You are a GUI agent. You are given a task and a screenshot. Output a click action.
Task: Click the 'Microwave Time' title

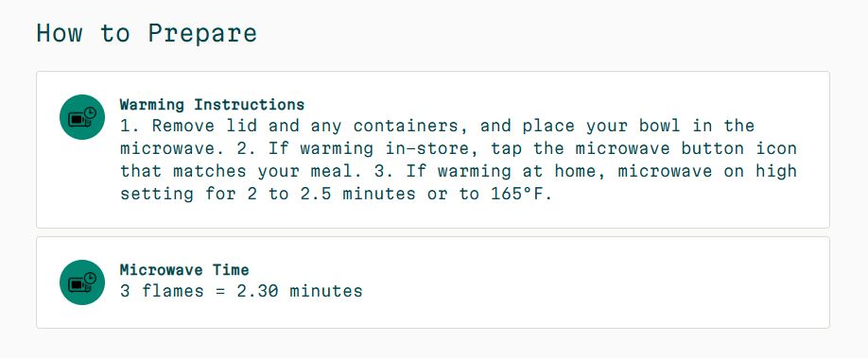pos(184,270)
